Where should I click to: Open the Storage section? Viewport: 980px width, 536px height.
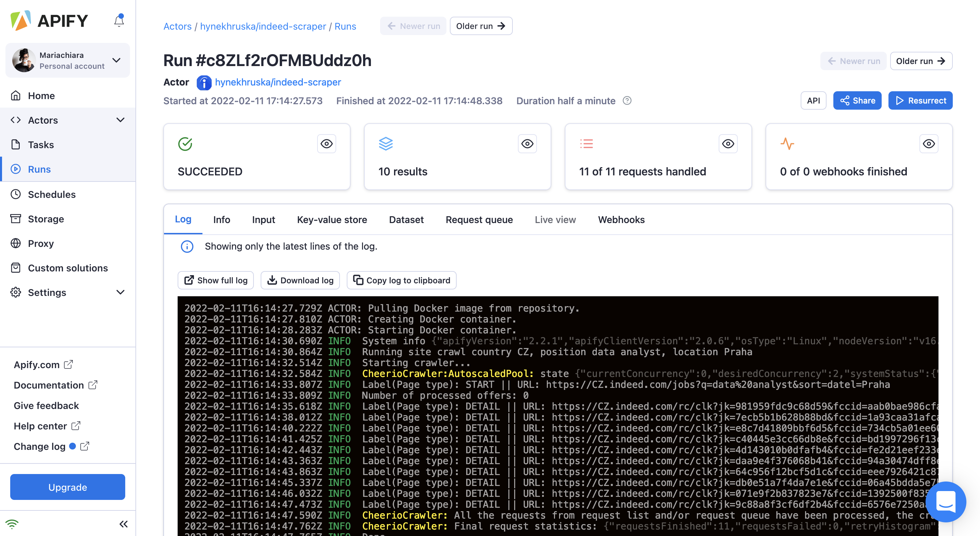click(46, 219)
